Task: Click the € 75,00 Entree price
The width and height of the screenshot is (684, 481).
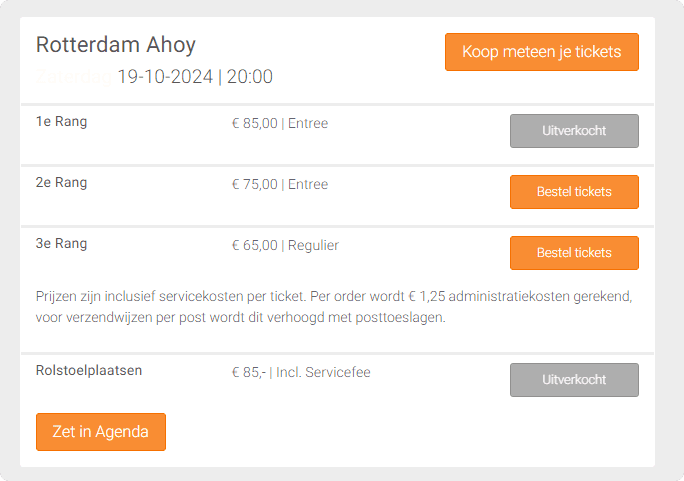Action: click(x=280, y=184)
